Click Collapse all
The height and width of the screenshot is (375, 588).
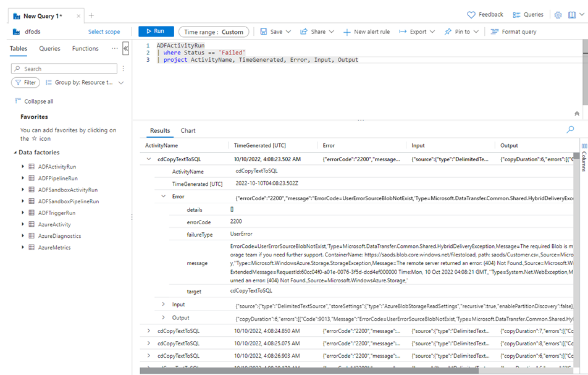[x=34, y=101]
